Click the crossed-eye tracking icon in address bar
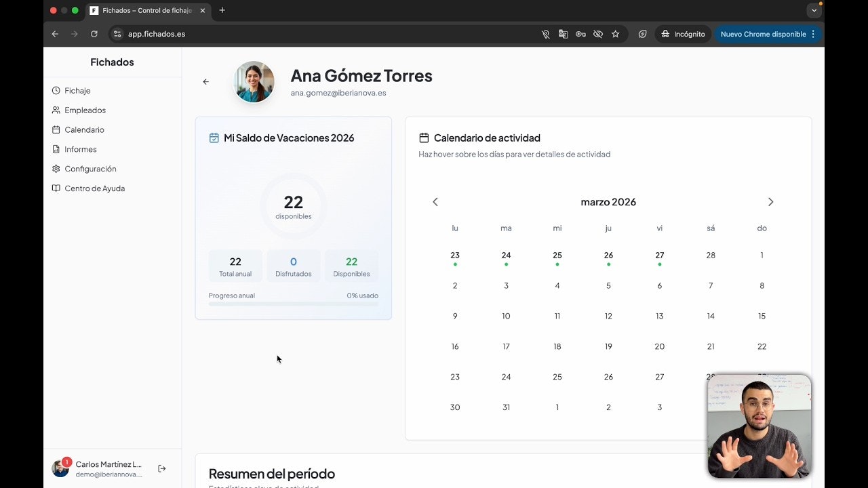Screen dimensions: 868x488 [598, 34]
